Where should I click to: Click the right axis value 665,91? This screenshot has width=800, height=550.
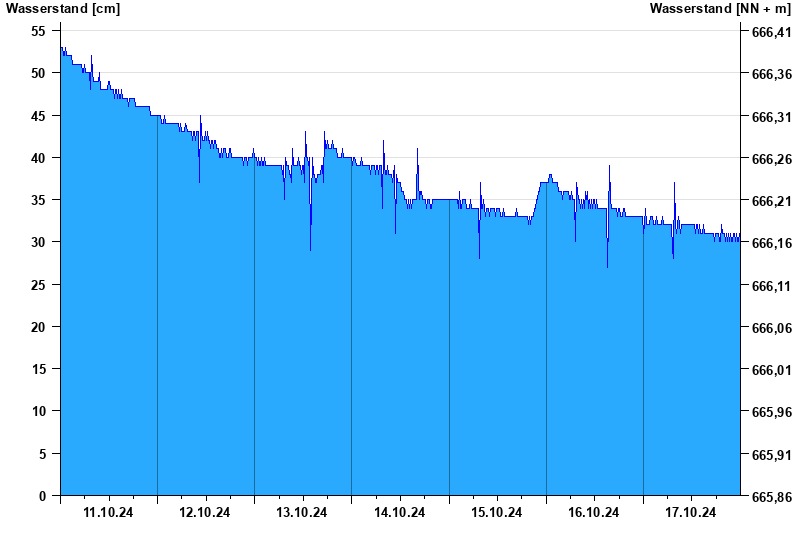(x=772, y=455)
